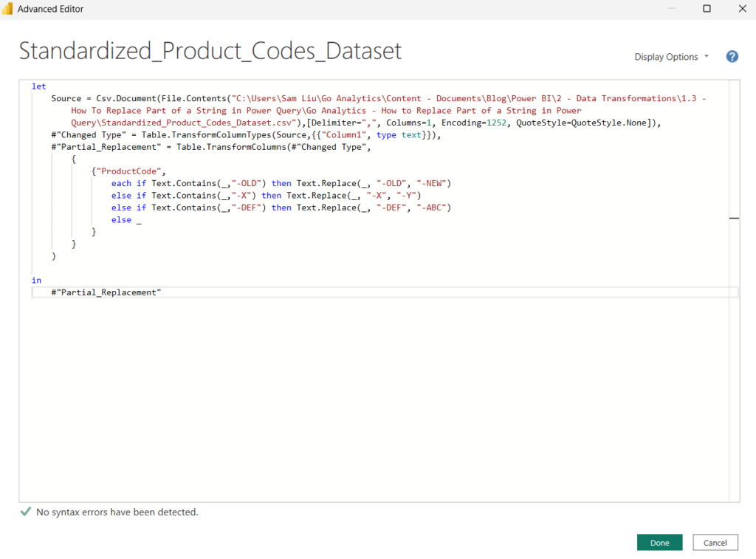Click the 'let' keyword in the code
Viewport: 756px width, 559px height.
tap(38, 86)
